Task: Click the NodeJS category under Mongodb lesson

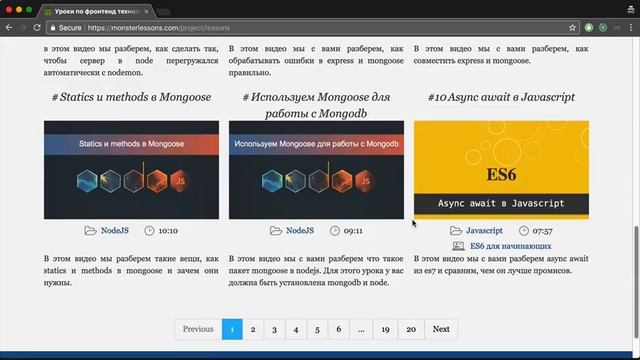Action: click(300, 231)
